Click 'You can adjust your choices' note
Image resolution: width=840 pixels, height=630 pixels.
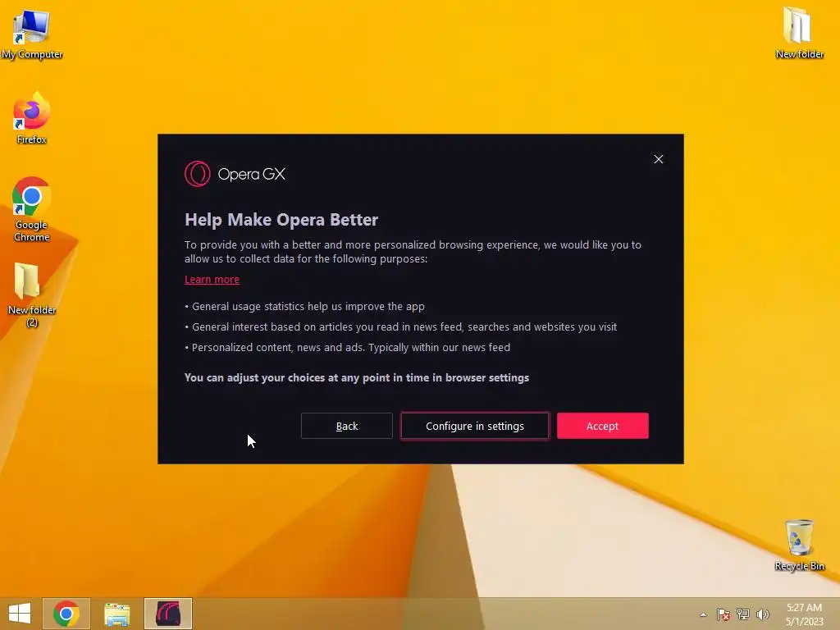357,377
